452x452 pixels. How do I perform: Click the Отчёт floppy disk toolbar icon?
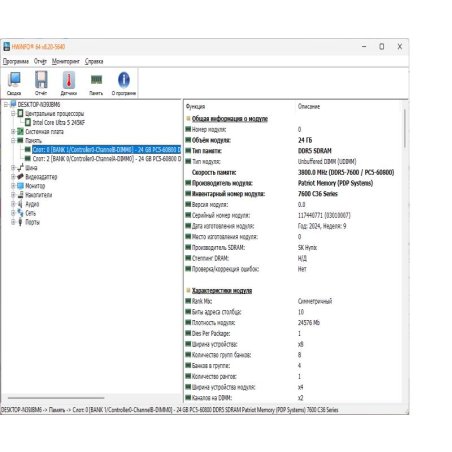click(41, 80)
